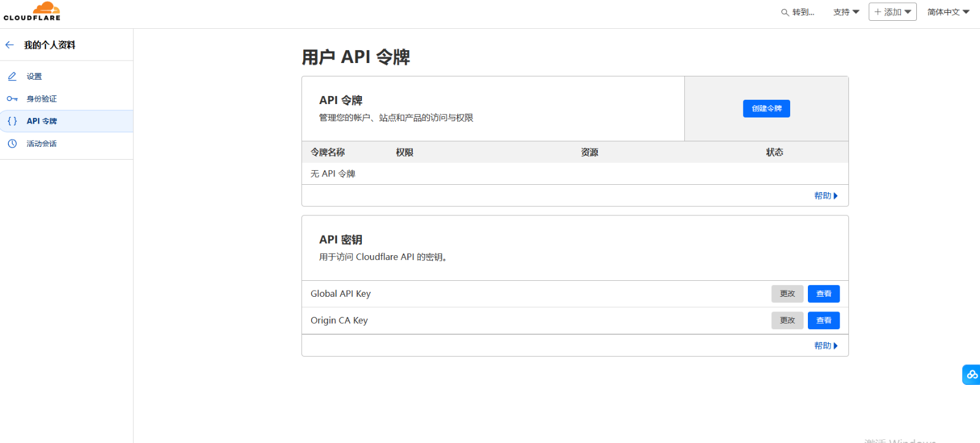Viewport: 980px width, 443px height.
Task: Open the 身份验证 sidebar item
Action: [66, 99]
